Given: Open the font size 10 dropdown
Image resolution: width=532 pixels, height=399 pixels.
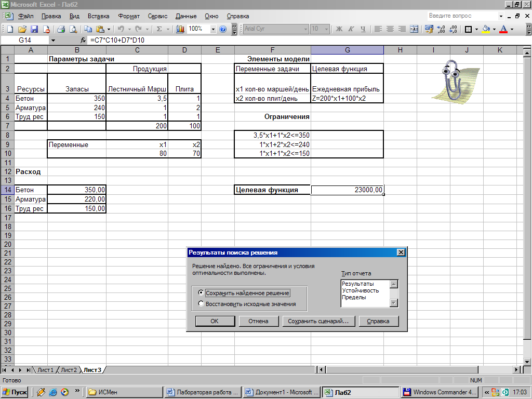Looking at the screenshot, I should point(326,29).
